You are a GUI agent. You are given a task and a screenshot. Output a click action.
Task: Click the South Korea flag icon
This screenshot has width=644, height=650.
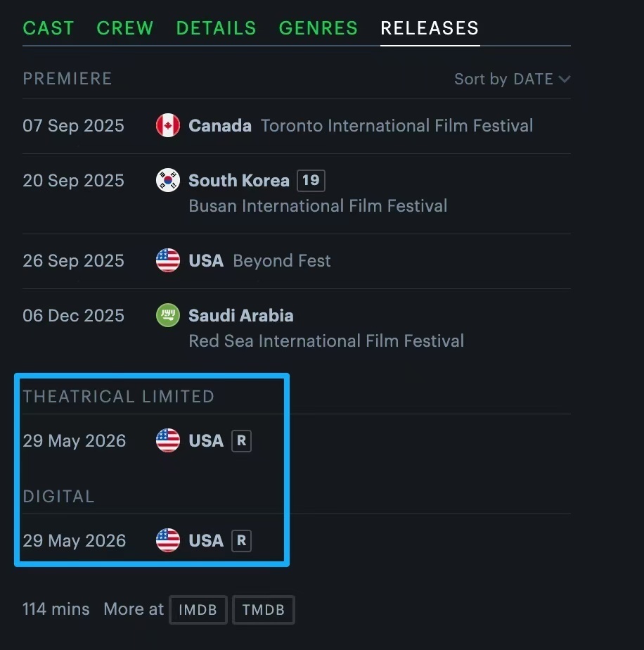[168, 181]
